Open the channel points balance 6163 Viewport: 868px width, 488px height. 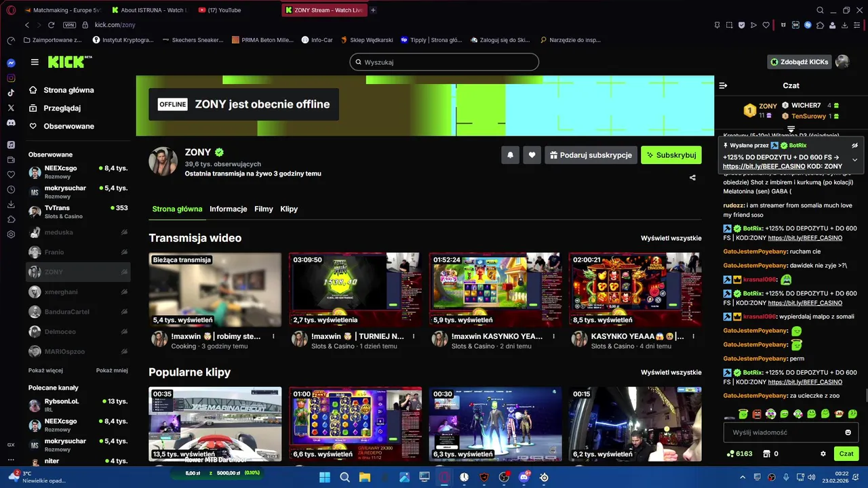(x=739, y=453)
